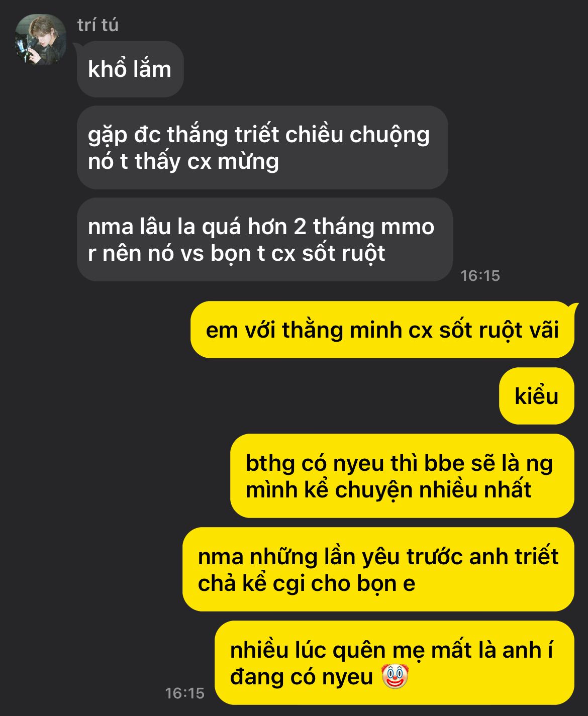Screen dimensions: 588x716
Task: Select the "bthg có nyeu thì bbe" bubble
Action: point(402,476)
